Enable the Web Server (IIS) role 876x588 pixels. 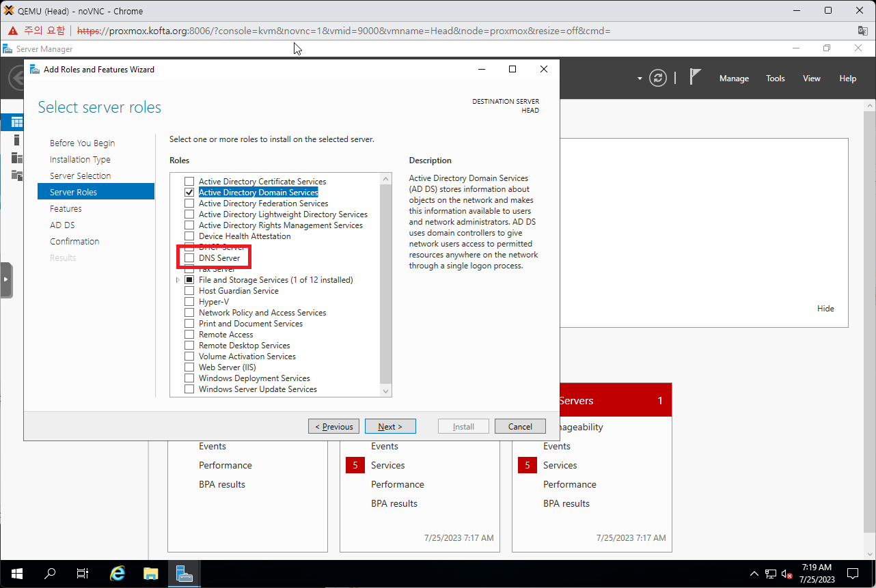[x=189, y=367]
